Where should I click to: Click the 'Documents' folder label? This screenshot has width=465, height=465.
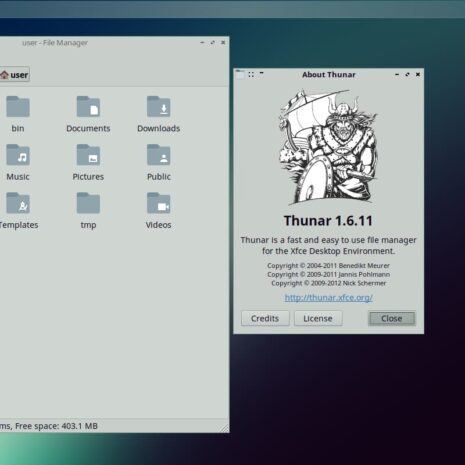tap(88, 128)
